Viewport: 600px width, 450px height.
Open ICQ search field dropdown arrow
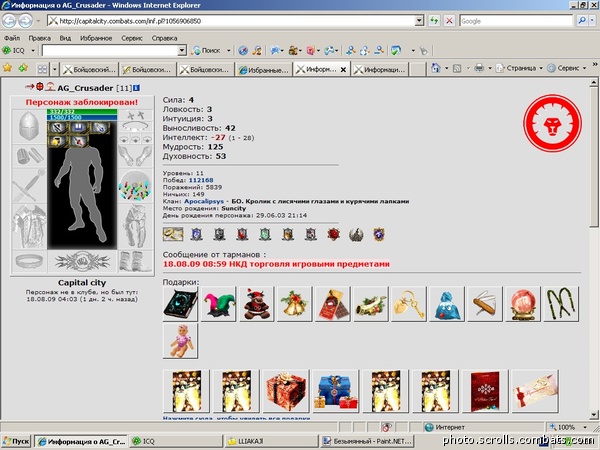(x=182, y=51)
